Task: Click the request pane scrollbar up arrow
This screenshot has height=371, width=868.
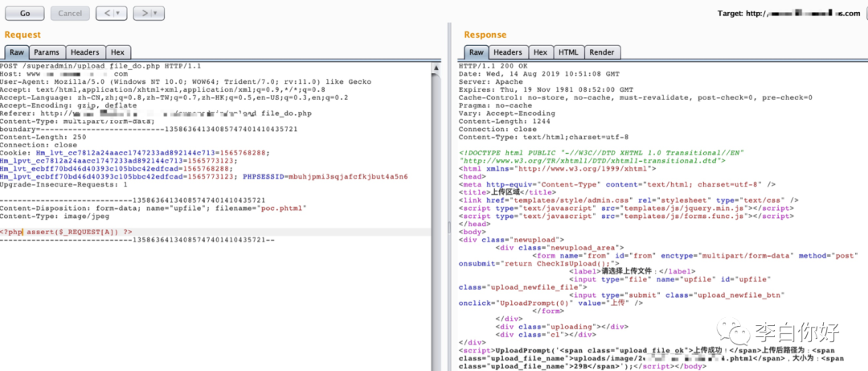Action: [x=436, y=68]
